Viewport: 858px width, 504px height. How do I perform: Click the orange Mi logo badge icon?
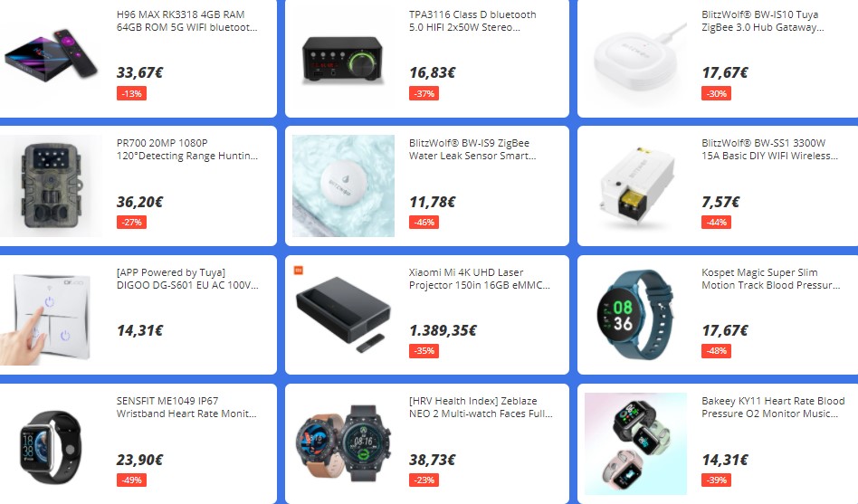pos(299,271)
